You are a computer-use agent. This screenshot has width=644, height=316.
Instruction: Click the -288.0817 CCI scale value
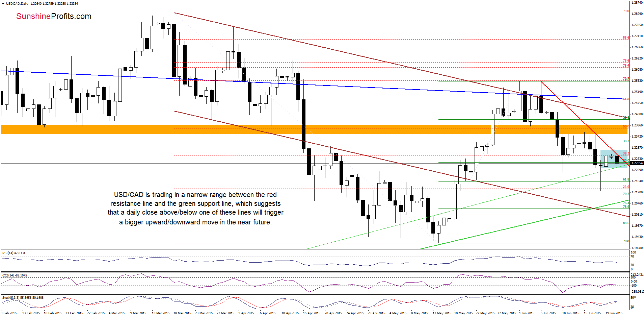click(x=637, y=291)
